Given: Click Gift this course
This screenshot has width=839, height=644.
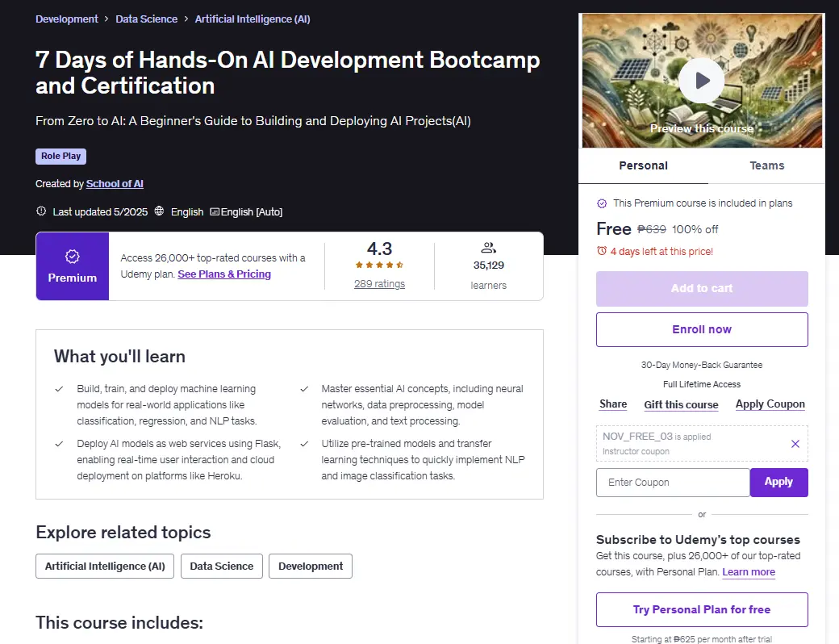Looking at the screenshot, I should pyautogui.click(x=681, y=404).
